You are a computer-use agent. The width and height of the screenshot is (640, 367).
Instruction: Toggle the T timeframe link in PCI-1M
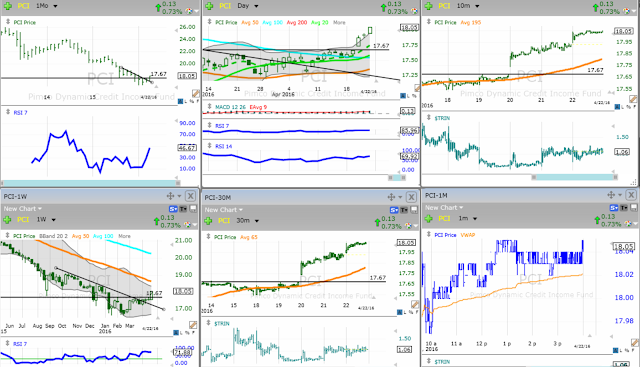(624, 208)
